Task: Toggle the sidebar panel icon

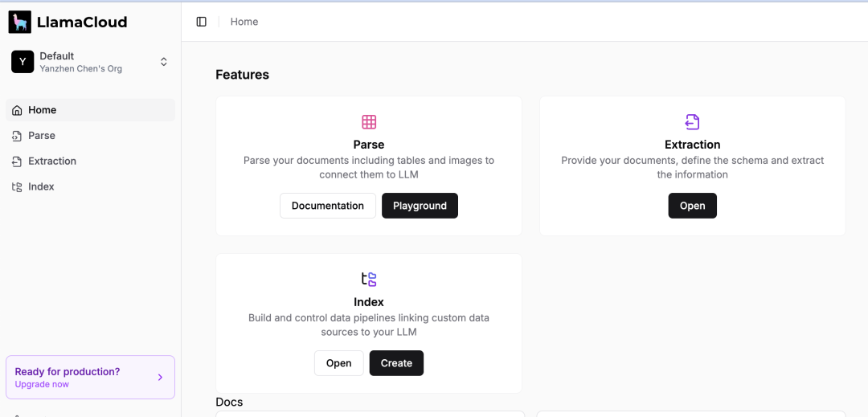Action: [x=202, y=22]
